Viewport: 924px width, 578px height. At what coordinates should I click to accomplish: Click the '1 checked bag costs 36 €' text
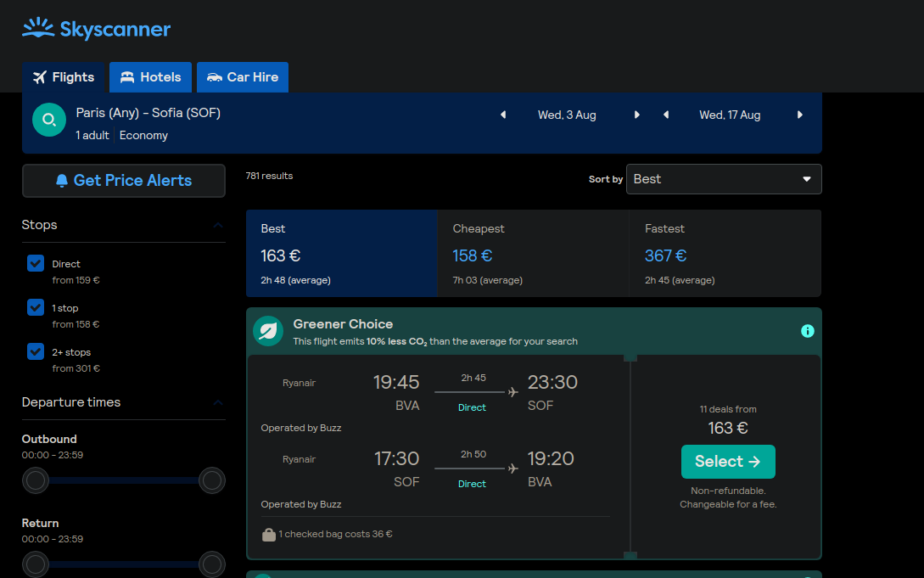(x=335, y=535)
